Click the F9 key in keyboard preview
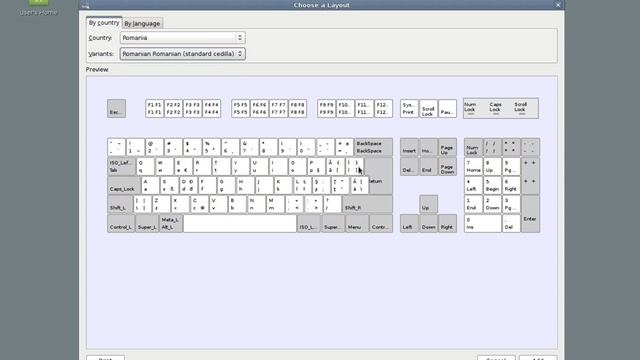Viewport: 640px width, 360px height. pyautogui.click(x=326, y=109)
